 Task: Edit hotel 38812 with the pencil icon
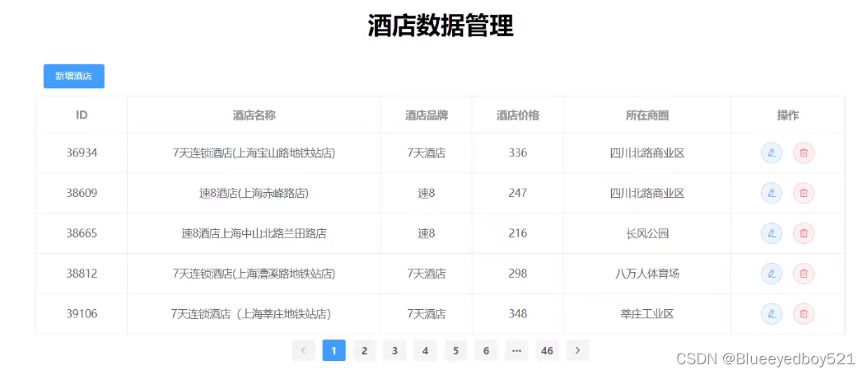coord(771,274)
